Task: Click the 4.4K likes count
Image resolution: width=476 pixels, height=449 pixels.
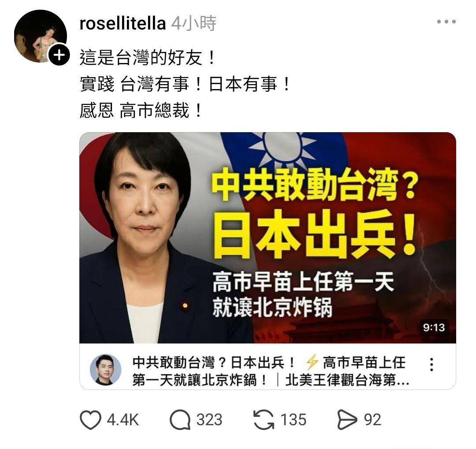Action: (x=123, y=420)
